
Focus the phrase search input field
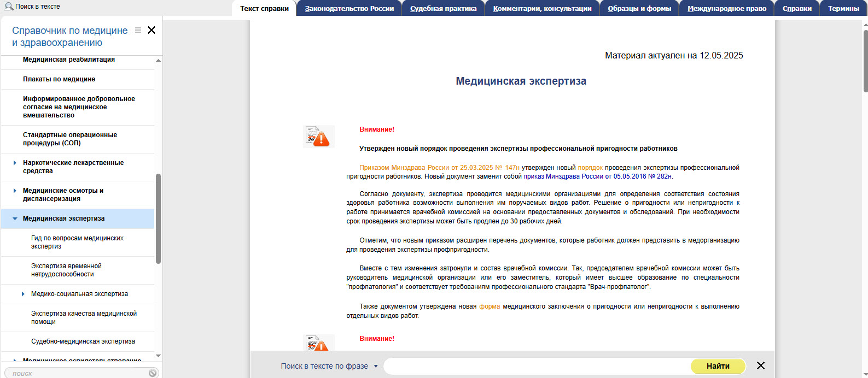(x=537, y=366)
